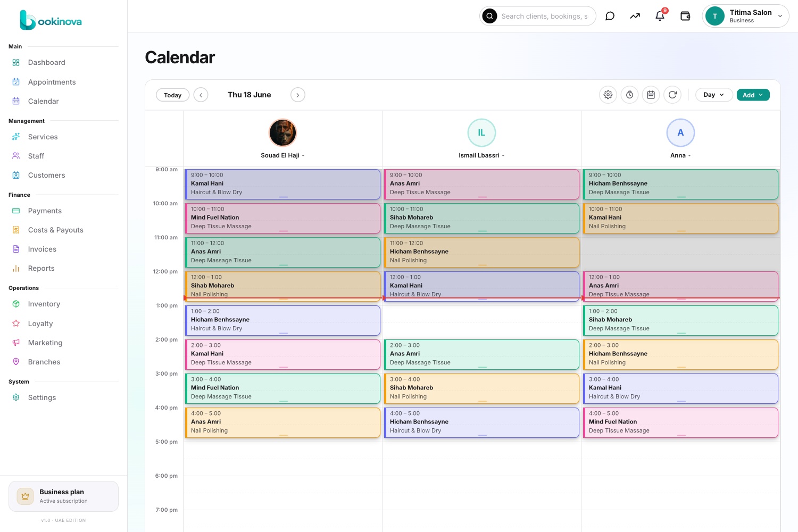The height and width of the screenshot is (532, 798).
Task: Click the Payments sidebar icon
Action: [16, 211]
